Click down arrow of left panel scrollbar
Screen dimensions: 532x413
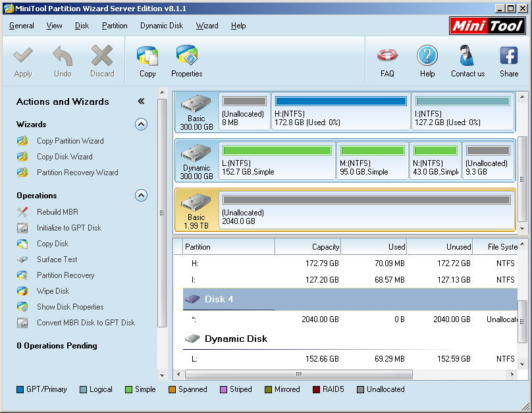tap(162, 375)
